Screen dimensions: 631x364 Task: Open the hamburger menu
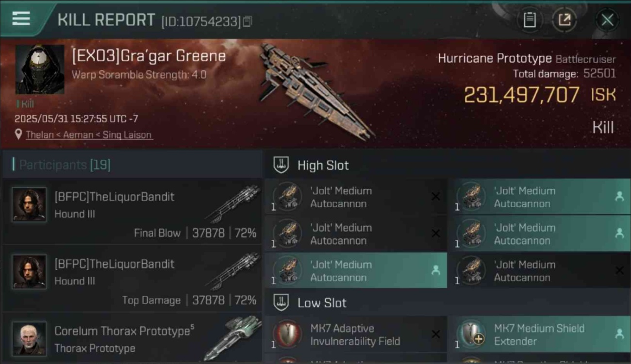pyautogui.click(x=21, y=18)
